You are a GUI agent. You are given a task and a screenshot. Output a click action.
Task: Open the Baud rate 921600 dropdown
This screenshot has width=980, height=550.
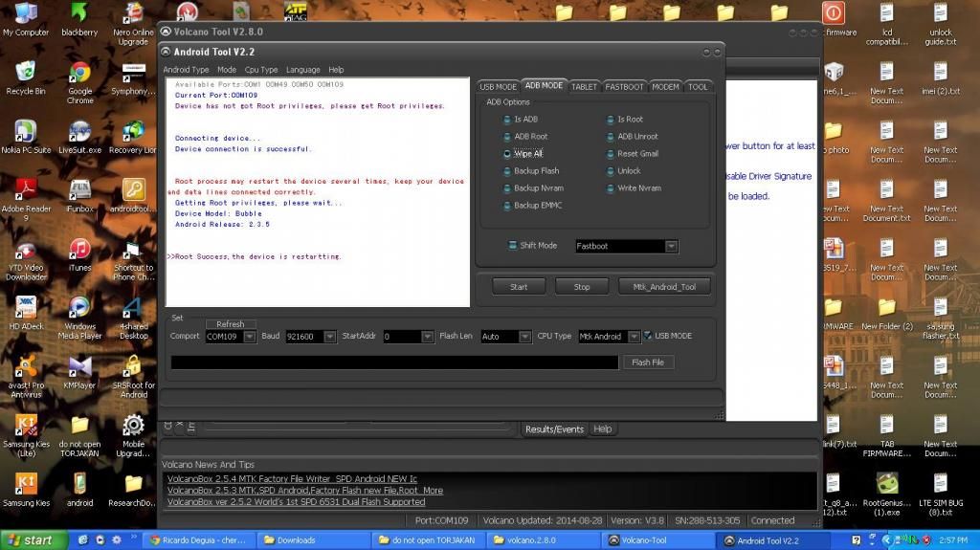(330, 337)
